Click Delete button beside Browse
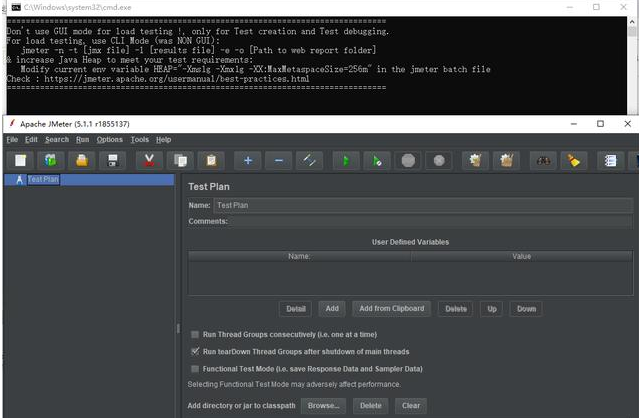The image size is (639, 418). coord(371,406)
